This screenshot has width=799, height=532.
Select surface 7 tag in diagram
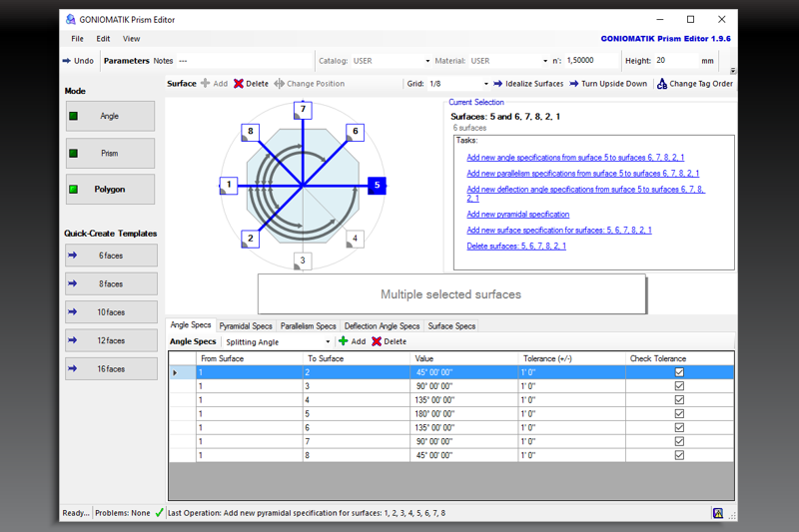pos(303,110)
